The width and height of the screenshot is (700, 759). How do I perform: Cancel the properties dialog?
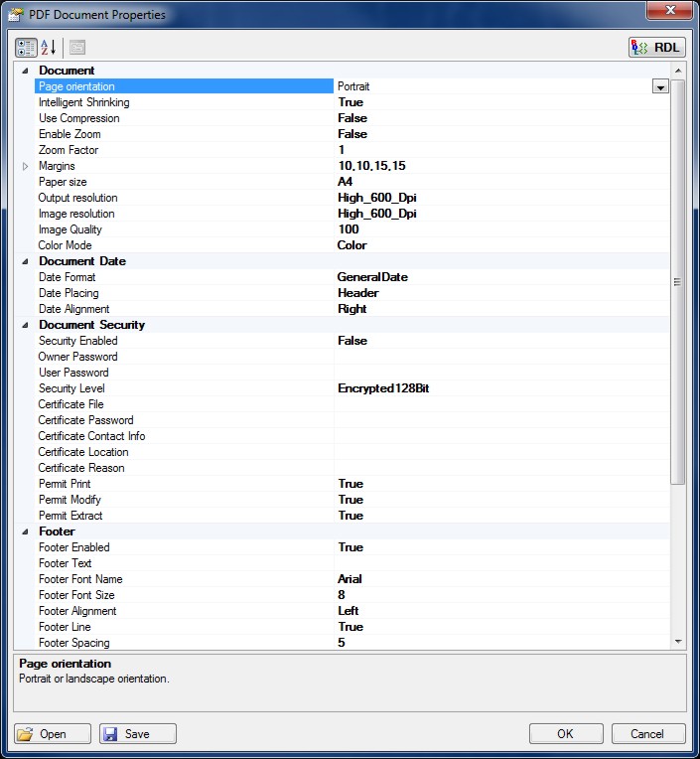coord(647,734)
